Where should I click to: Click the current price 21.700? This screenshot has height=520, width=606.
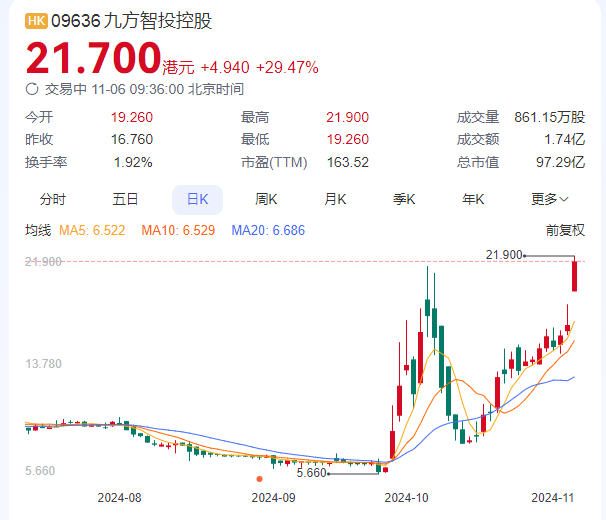(x=93, y=58)
